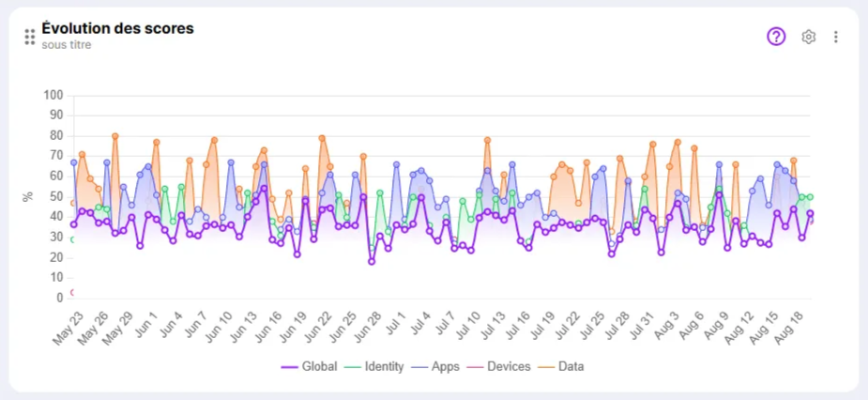Hide the Data series via legend
The image size is (868, 400).
pos(571,366)
